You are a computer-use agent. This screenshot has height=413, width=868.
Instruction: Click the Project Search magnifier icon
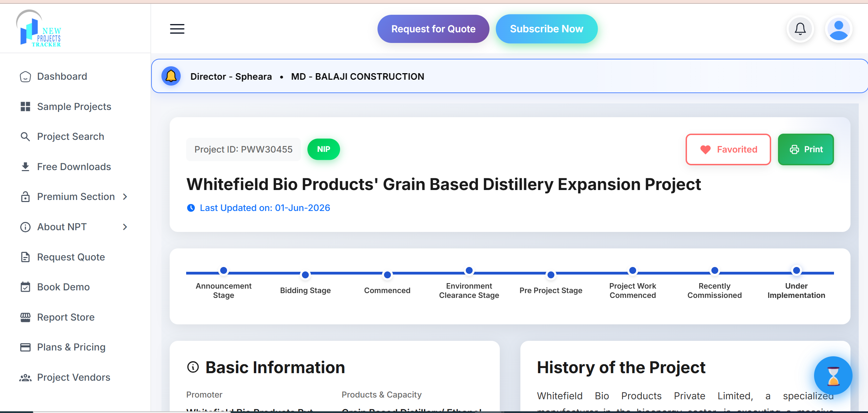click(x=25, y=137)
